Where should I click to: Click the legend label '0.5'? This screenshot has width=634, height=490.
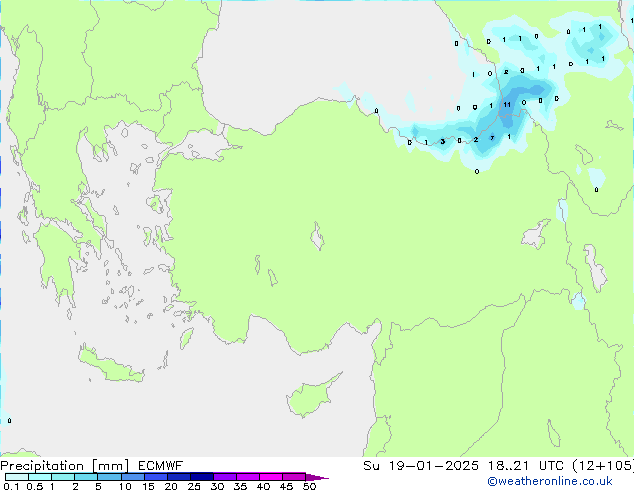pyautogui.click(x=35, y=486)
